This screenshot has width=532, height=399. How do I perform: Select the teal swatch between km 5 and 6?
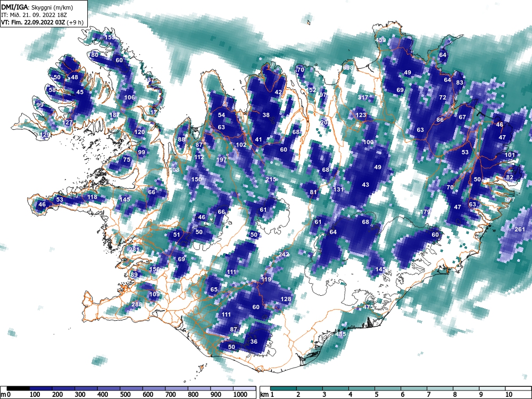pos(387,388)
